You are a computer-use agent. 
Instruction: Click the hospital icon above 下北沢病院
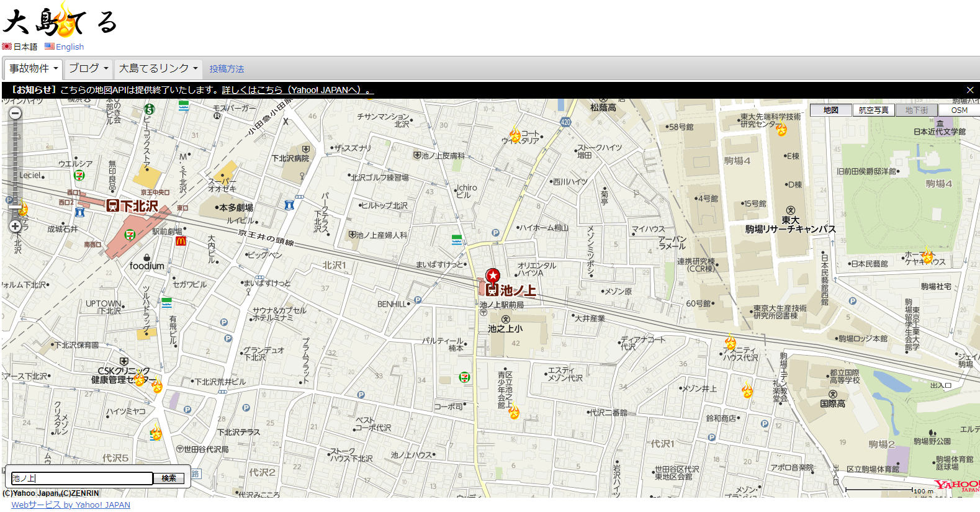coord(305,150)
